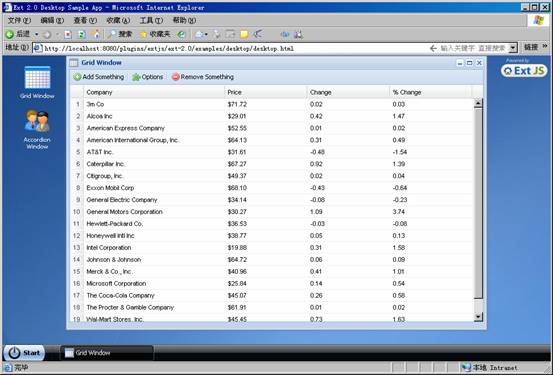
Task: Click the Grid Window desktop shortcut icon
Action: tap(37, 82)
